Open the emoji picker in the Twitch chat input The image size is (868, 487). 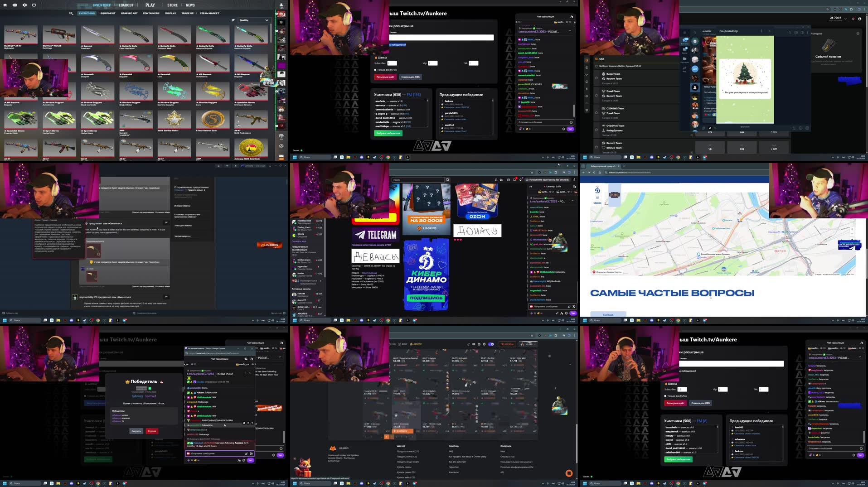[571, 122]
